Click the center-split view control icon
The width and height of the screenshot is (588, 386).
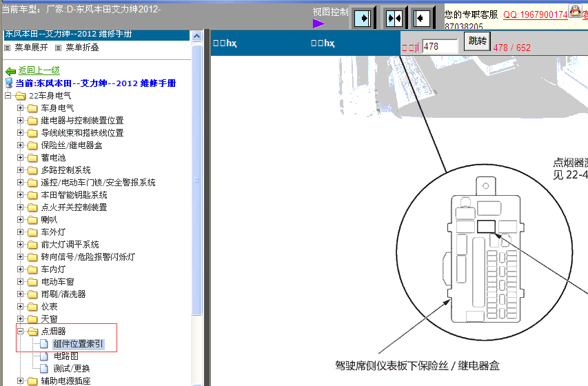click(x=394, y=18)
